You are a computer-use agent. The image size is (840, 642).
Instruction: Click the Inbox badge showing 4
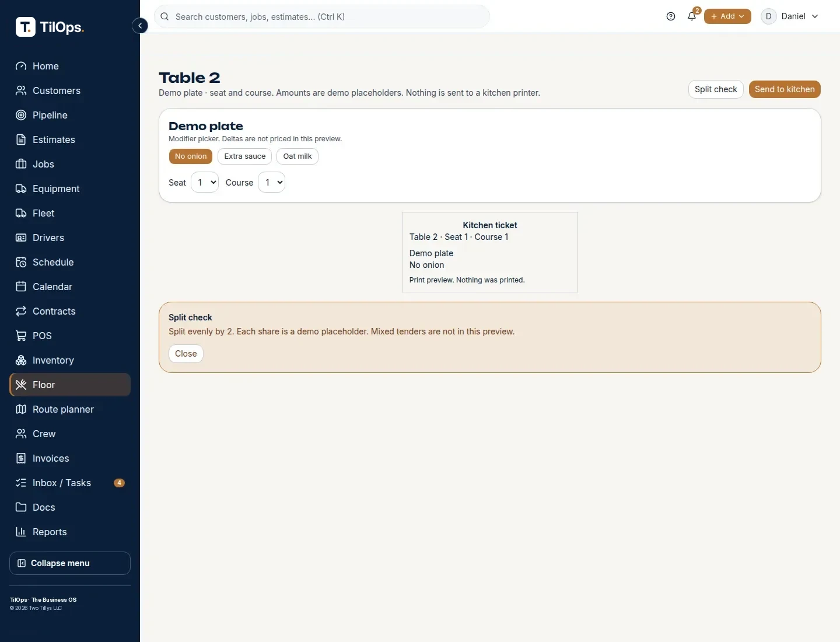(119, 483)
